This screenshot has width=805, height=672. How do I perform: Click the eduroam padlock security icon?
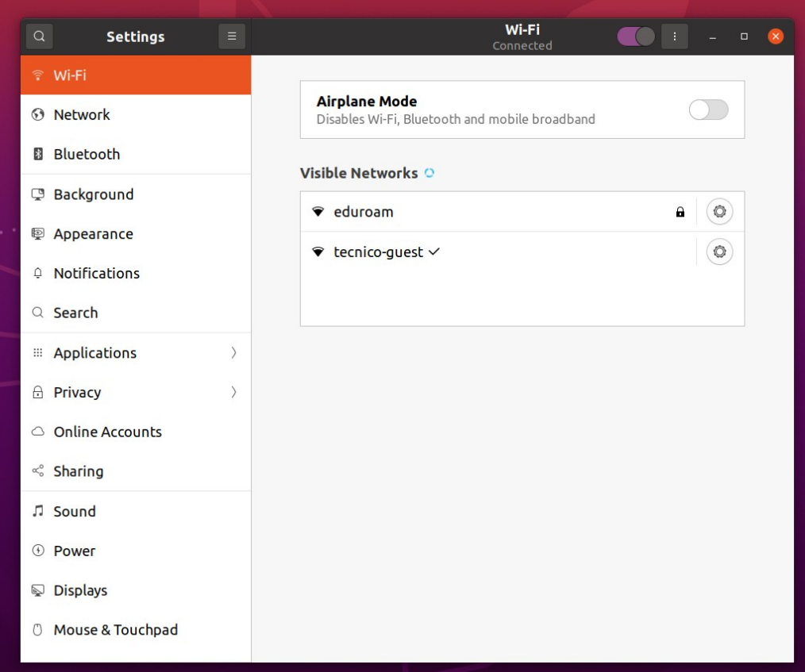pos(680,212)
